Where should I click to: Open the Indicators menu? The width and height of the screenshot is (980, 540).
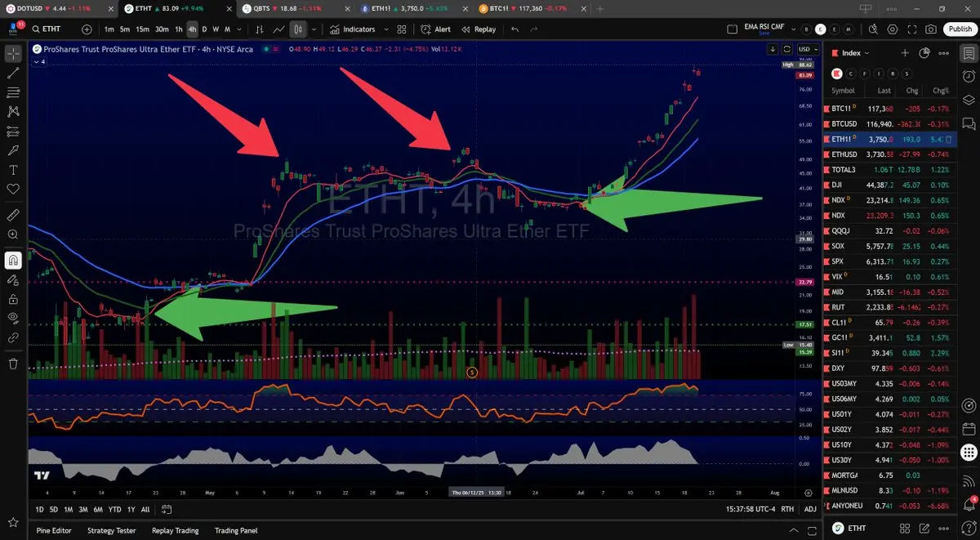(353, 29)
